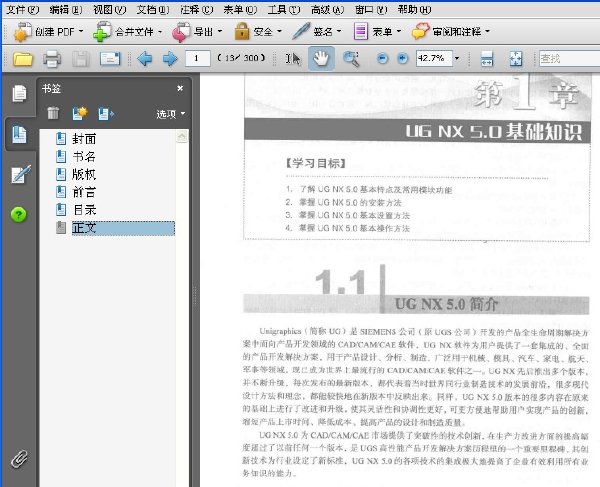Open the Bookmarks panel in sidebar

point(19,134)
